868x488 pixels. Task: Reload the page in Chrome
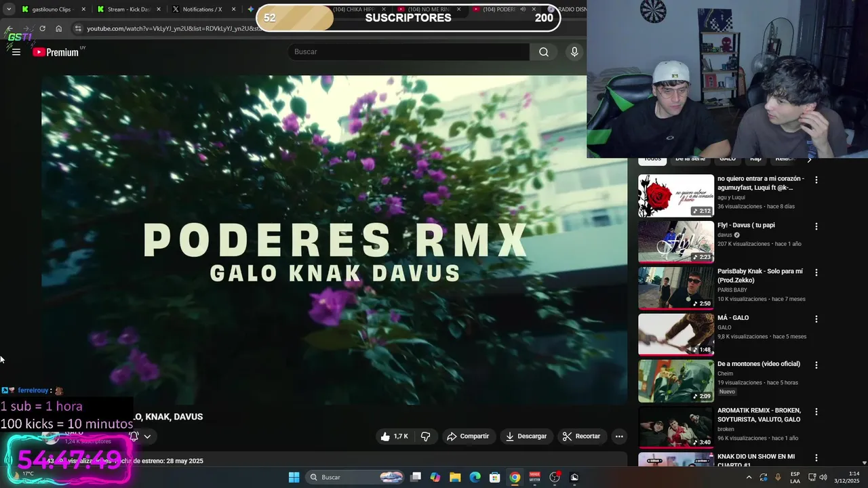coord(42,28)
